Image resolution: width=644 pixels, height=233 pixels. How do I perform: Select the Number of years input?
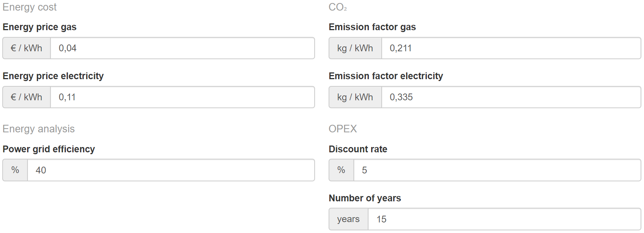tap(504, 219)
